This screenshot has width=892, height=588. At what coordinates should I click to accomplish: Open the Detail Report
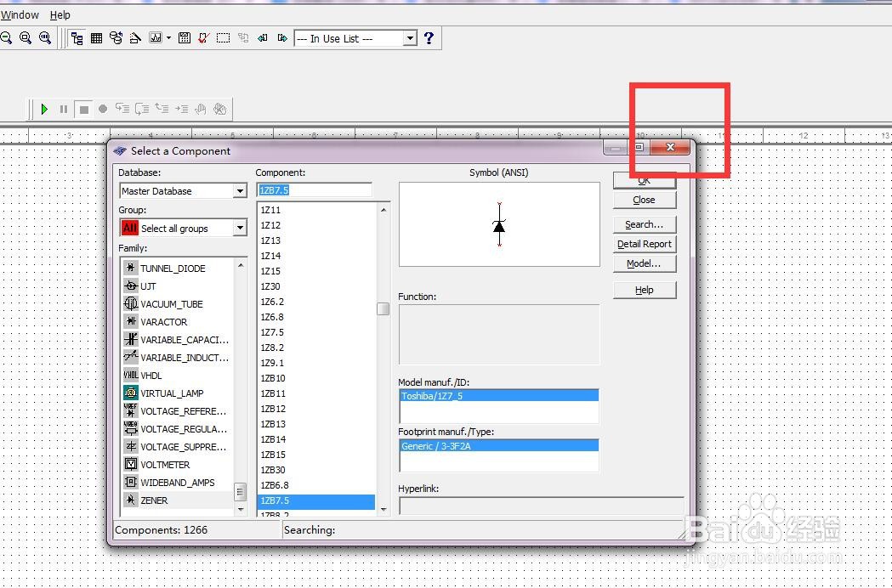(644, 244)
